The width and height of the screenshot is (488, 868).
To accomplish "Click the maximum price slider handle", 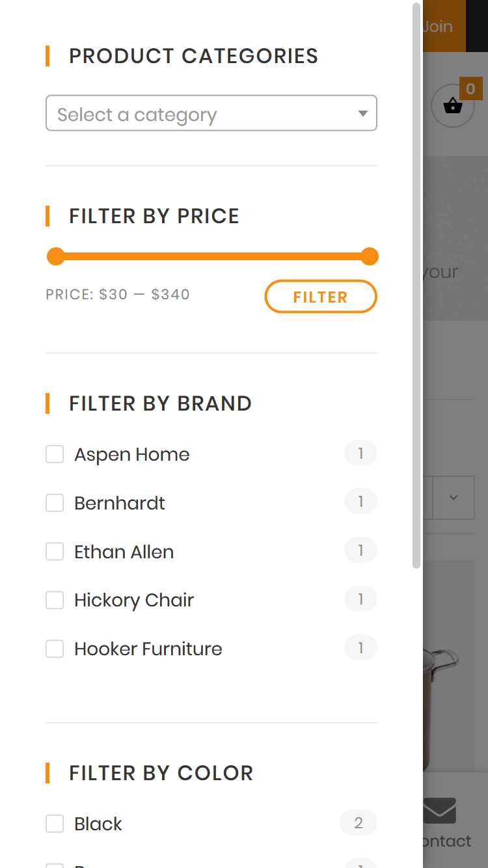I will click(x=370, y=256).
